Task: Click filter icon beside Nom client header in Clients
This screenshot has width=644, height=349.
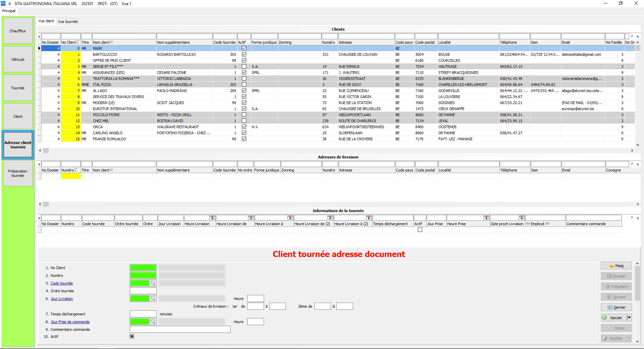Action: click(x=112, y=42)
